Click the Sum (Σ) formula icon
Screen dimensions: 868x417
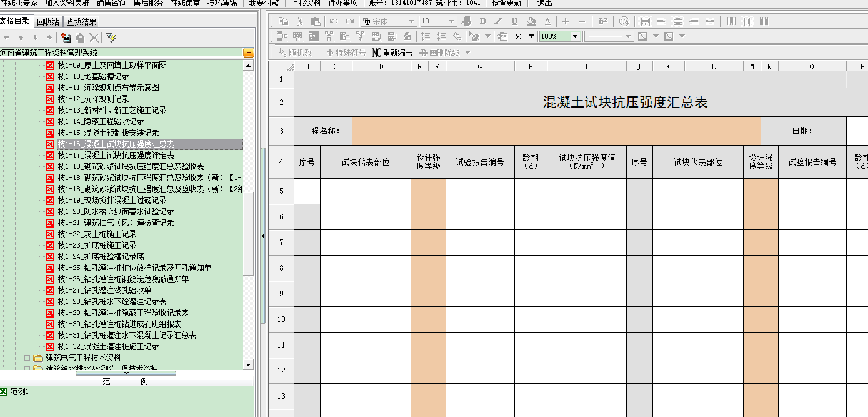coord(517,36)
